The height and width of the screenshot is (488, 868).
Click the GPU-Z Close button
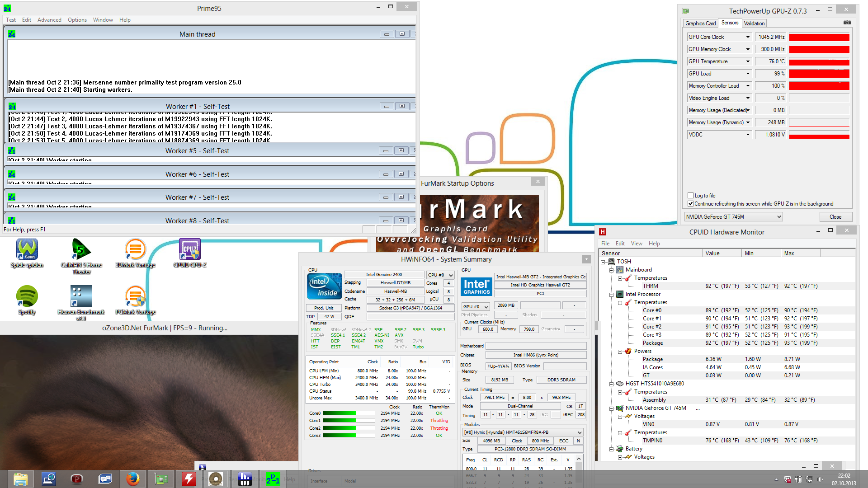tap(835, 217)
